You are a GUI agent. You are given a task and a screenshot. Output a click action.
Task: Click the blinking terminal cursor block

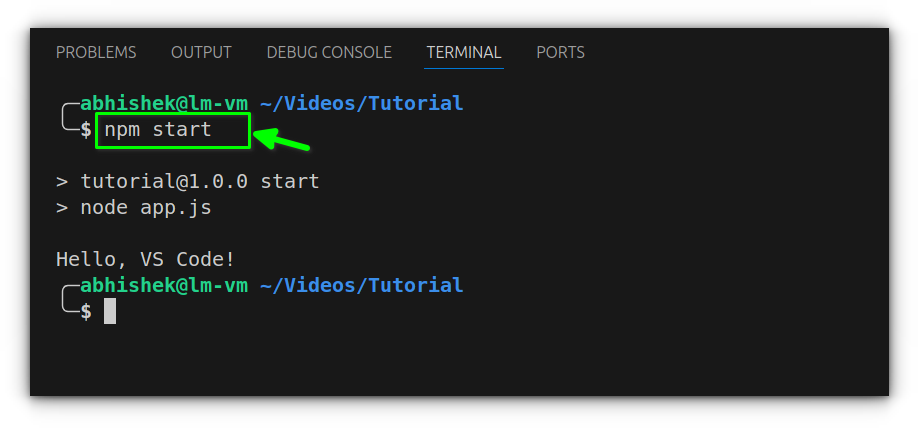110,311
